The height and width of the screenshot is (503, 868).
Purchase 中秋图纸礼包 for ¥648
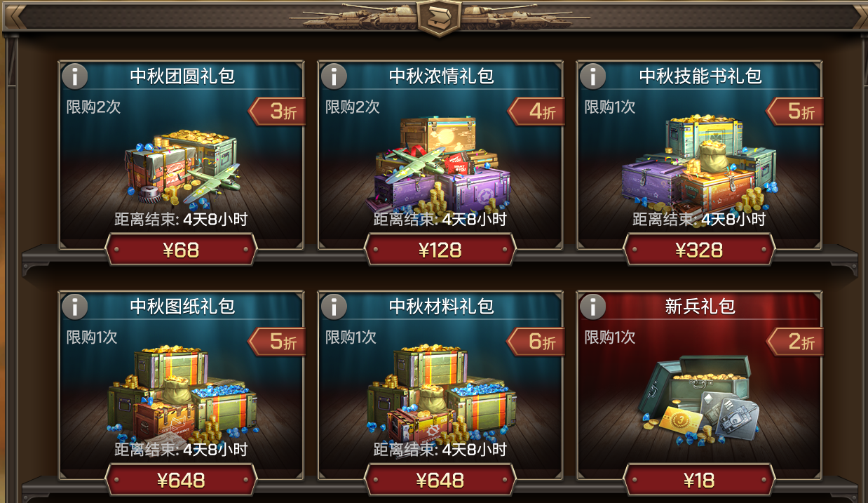[x=182, y=481]
